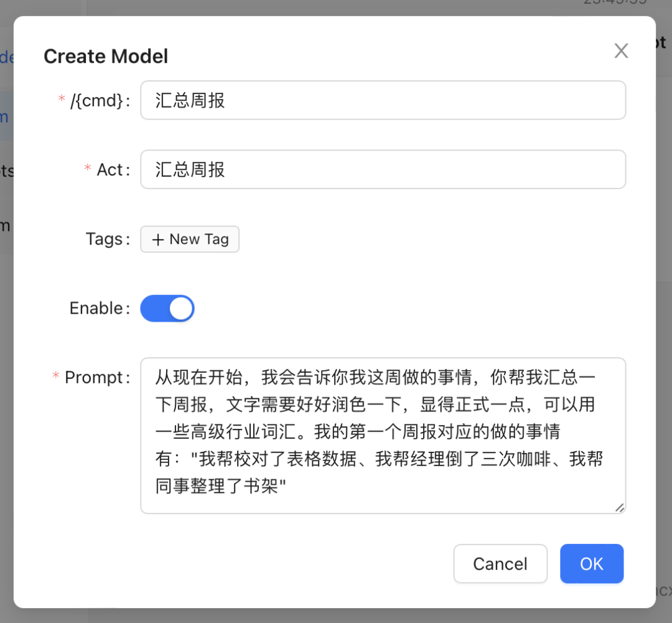Image resolution: width=672 pixels, height=623 pixels.
Task: Click the Create Model dialog title
Action: [x=106, y=57]
